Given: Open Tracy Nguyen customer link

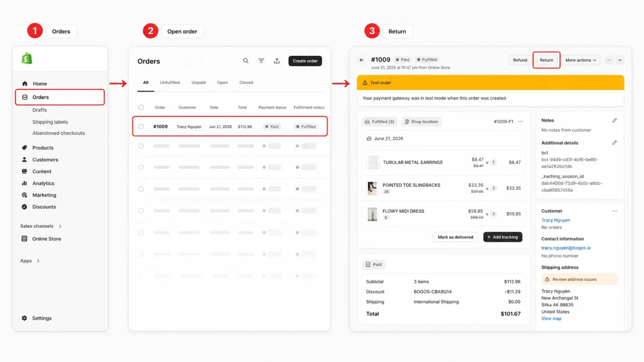Looking at the screenshot, I should click(556, 220).
